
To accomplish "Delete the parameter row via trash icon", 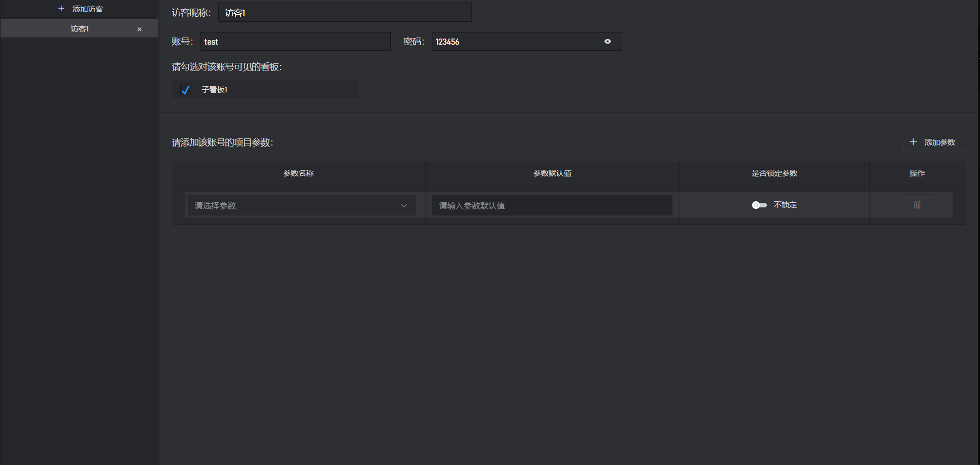I will [x=917, y=205].
